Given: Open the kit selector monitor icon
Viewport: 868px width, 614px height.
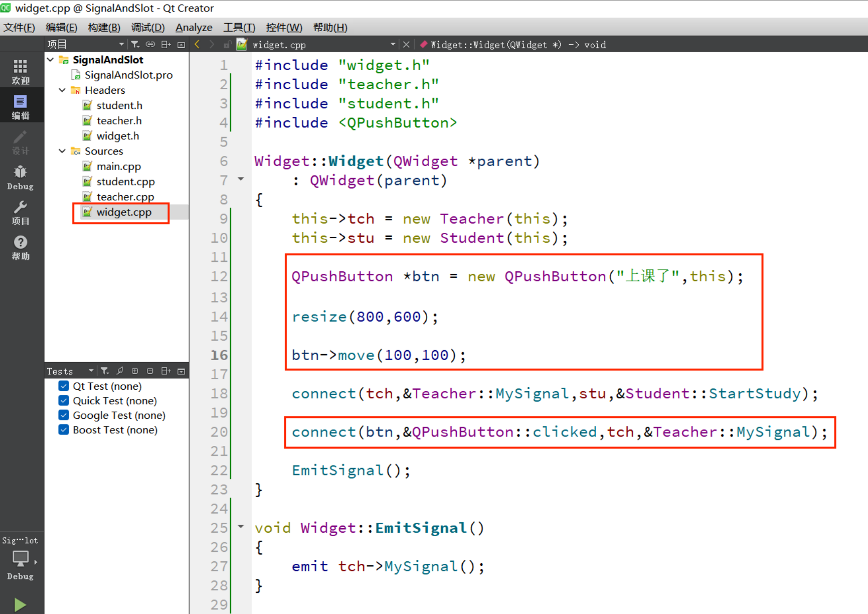Looking at the screenshot, I should (21, 558).
